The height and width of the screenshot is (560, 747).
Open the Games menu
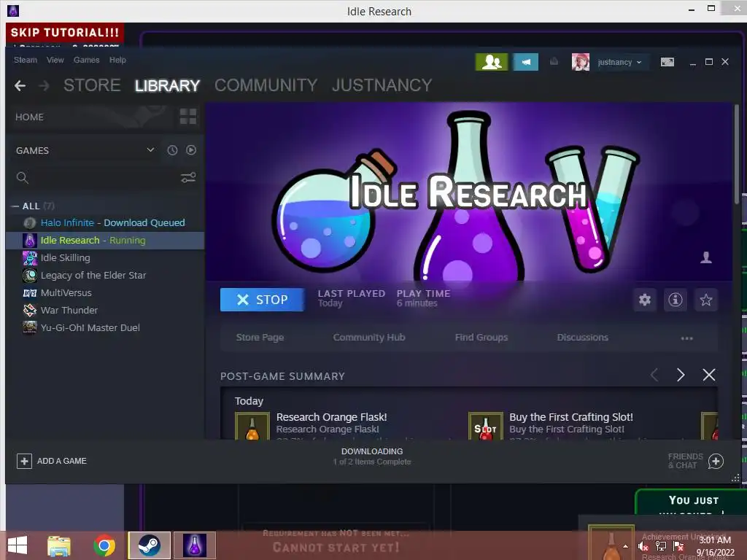[86, 60]
